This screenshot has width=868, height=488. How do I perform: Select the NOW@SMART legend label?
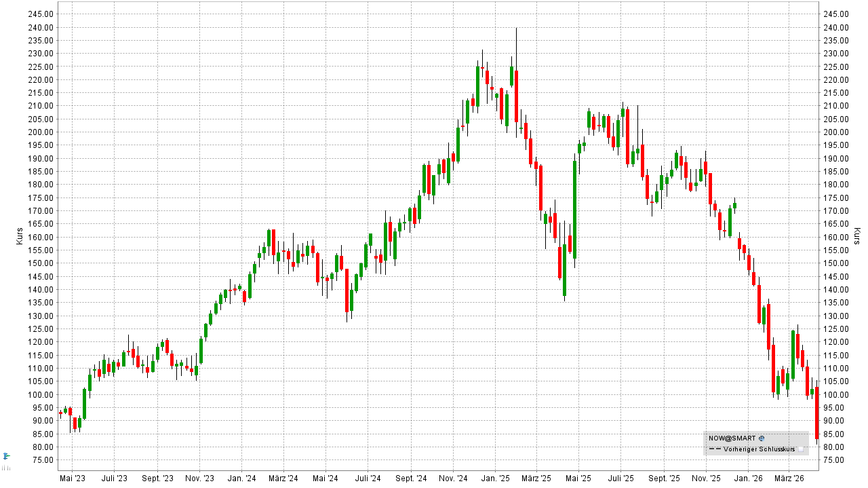tap(732, 438)
